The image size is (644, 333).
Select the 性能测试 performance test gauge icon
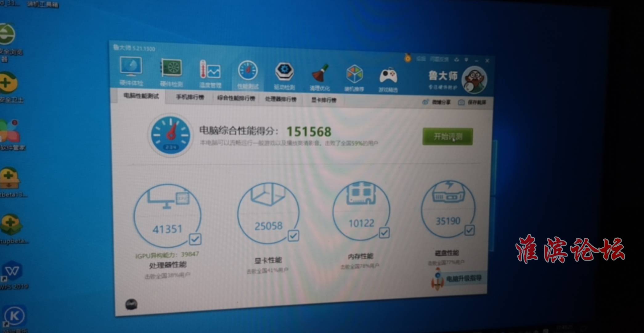tap(248, 75)
